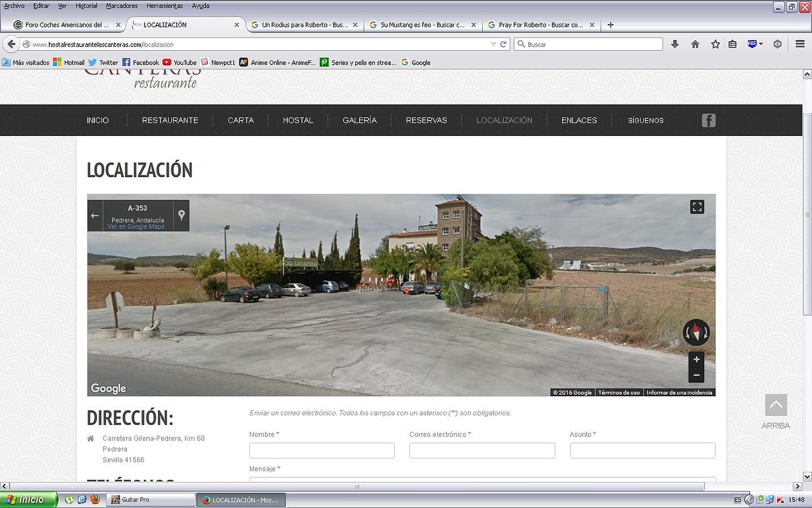This screenshot has height=508, width=812.
Task: Close the LOCALIZACIÓN tab
Action: click(x=237, y=25)
